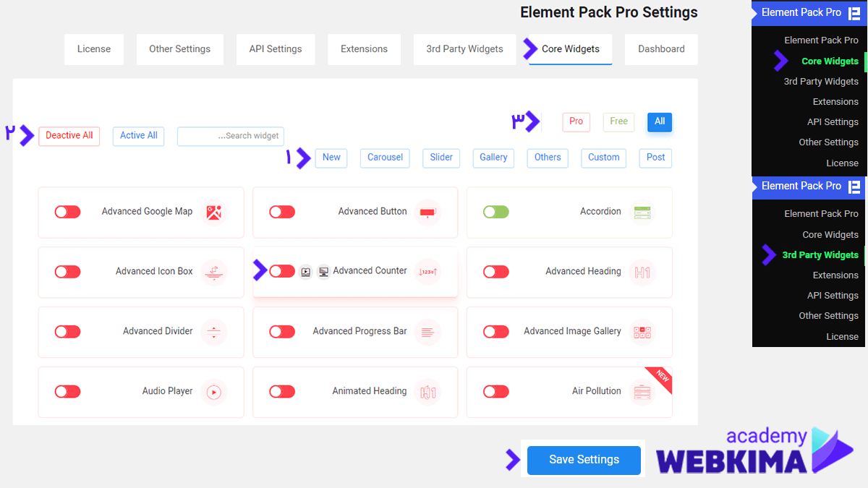Click the Advanced Google Map widget icon
The image size is (868, 488).
[214, 213]
